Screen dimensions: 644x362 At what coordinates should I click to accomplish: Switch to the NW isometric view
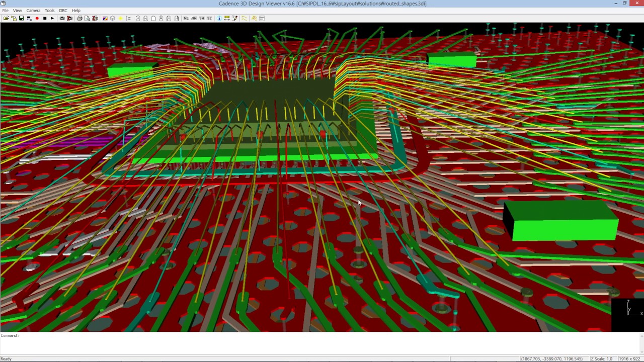[194, 18]
